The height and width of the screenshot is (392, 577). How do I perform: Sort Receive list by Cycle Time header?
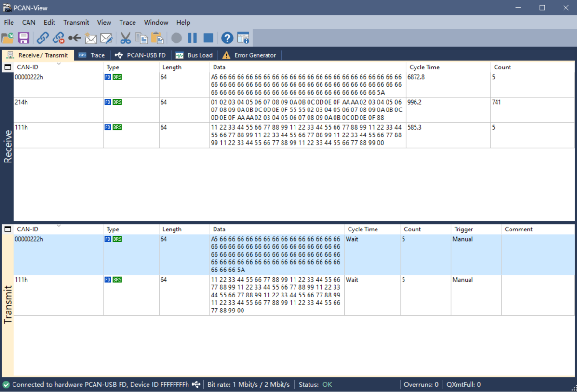pyautogui.click(x=448, y=68)
